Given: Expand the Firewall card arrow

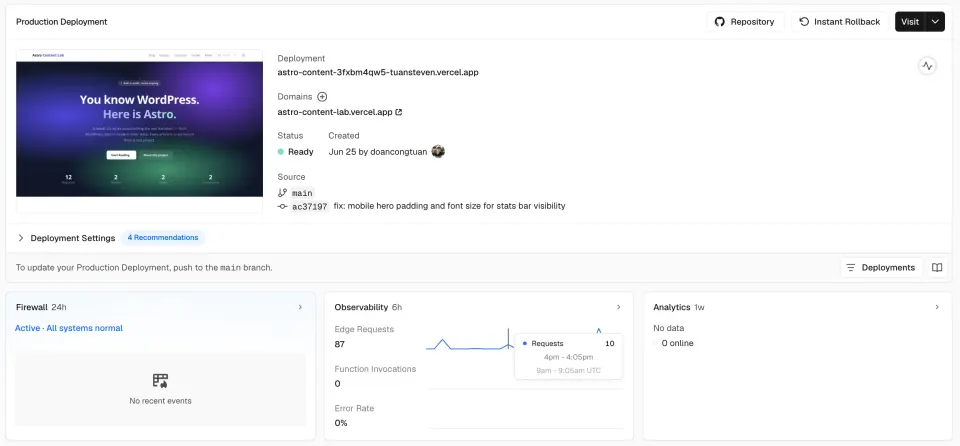Looking at the screenshot, I should [300, 307].
